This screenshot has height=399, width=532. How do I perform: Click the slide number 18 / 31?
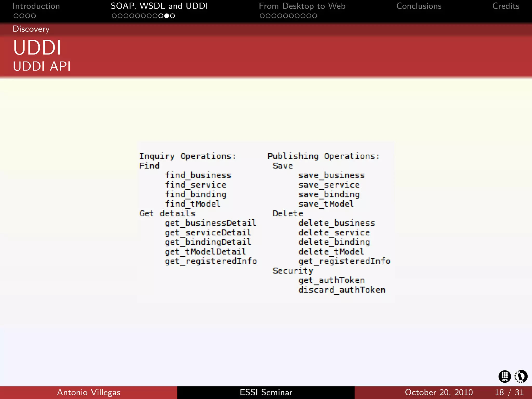509,392
